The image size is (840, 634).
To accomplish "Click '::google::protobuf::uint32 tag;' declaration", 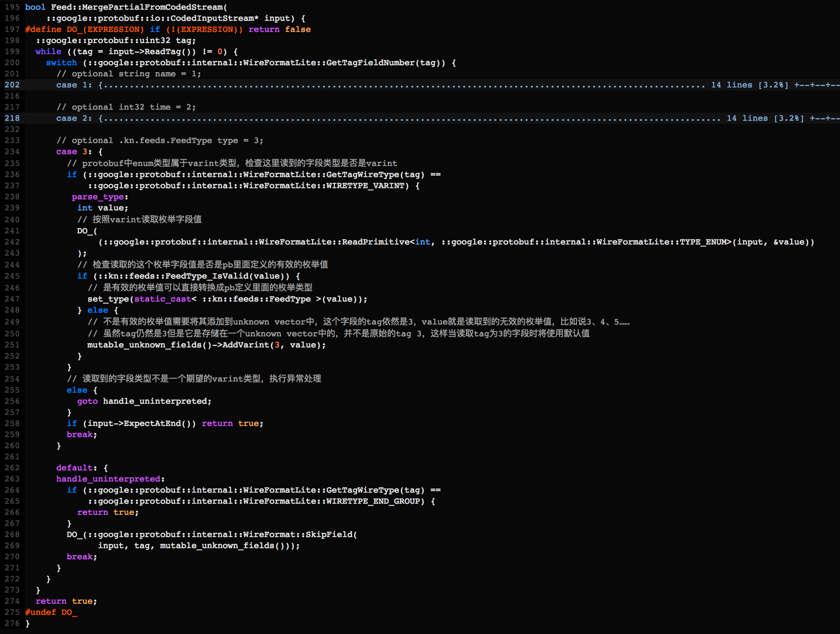I will (x=116, y=41).
